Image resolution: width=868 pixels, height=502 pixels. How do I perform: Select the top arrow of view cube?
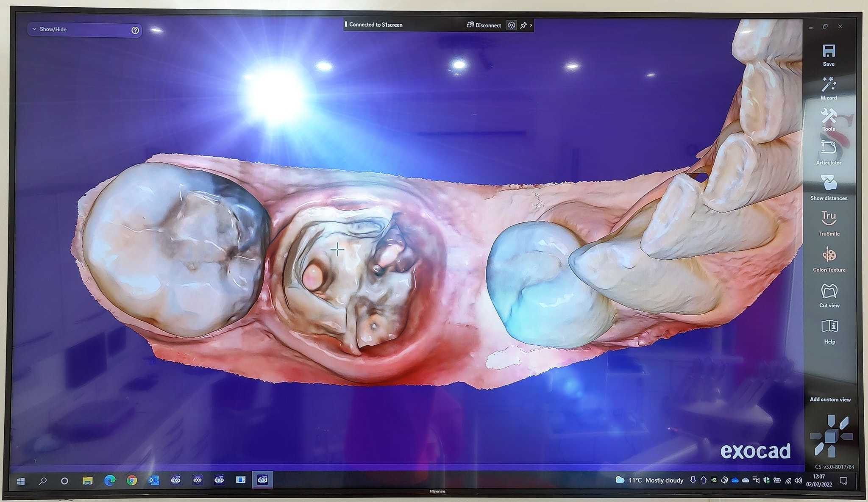point(831,421)
